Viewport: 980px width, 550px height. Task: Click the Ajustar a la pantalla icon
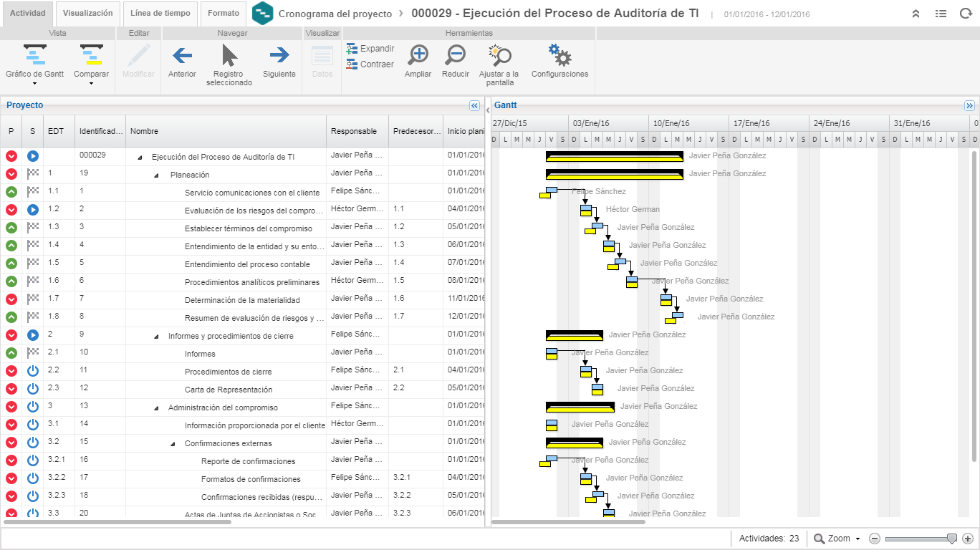pos(499,54)
